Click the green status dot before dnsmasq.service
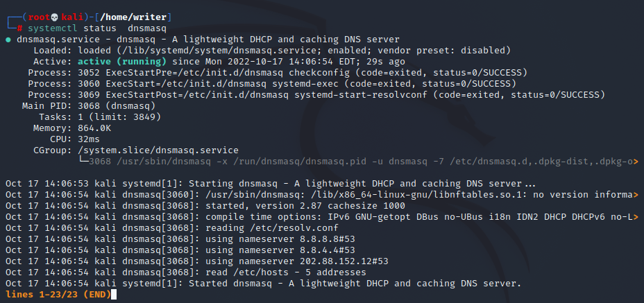 [x=8, y=39]
